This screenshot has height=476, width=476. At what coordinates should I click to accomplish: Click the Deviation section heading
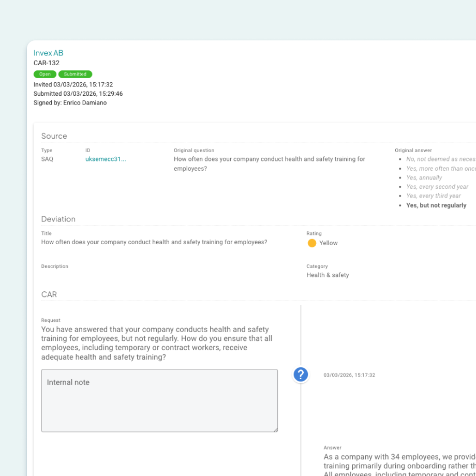(58, 219)
